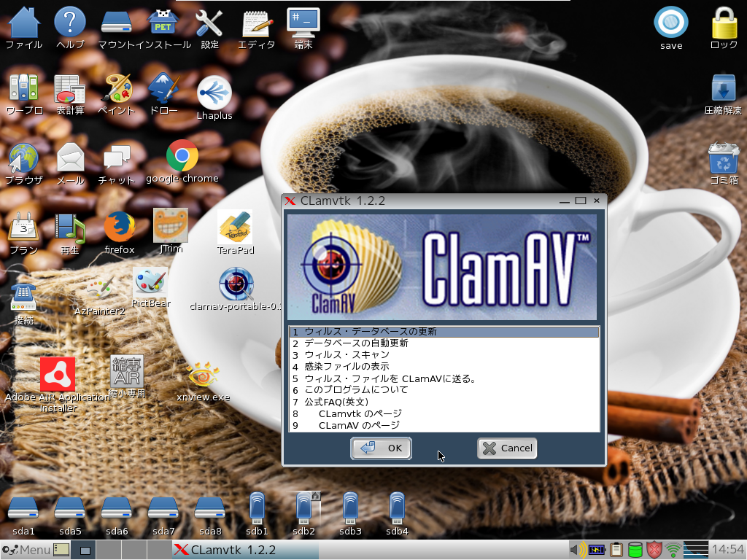Click the wifi network tray icon
Viewport: 747px width, 560px height.
673,550
